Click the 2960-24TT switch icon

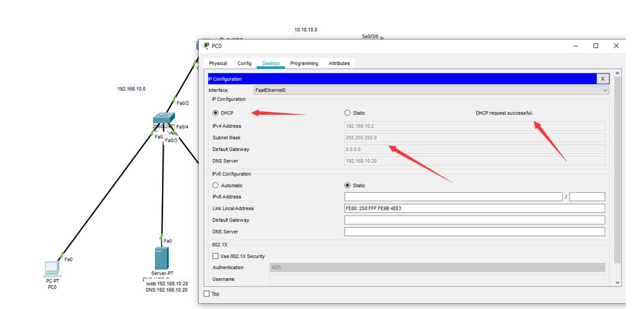pyautogui.click(x=163, y=118)
